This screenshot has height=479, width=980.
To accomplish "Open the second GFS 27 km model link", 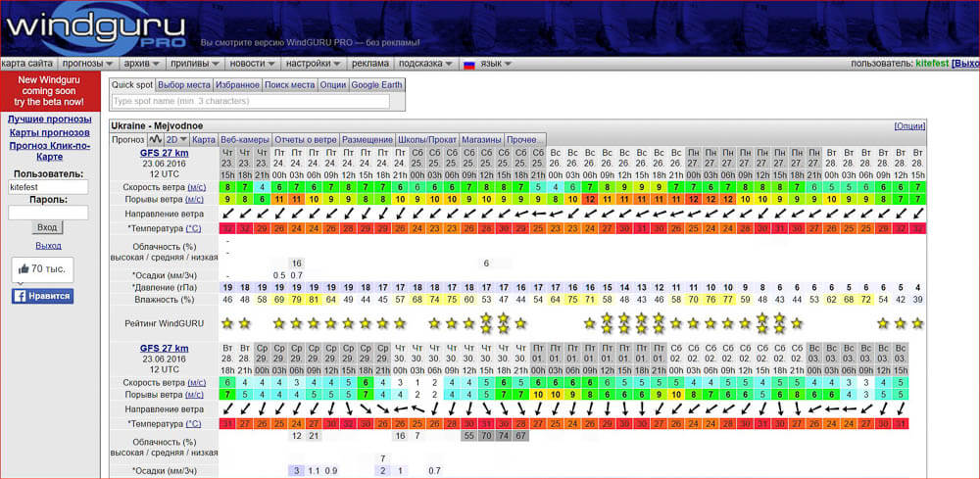I will [165, 349].
